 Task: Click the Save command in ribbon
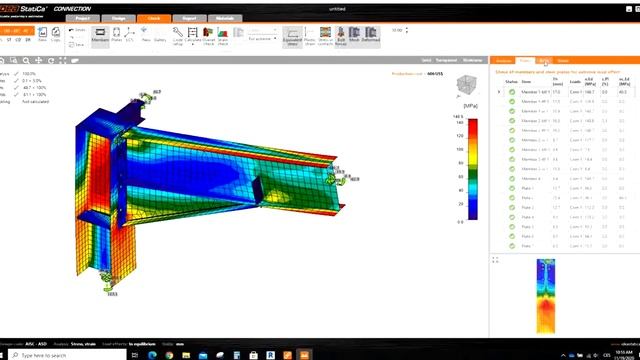[x=77, y=45]
